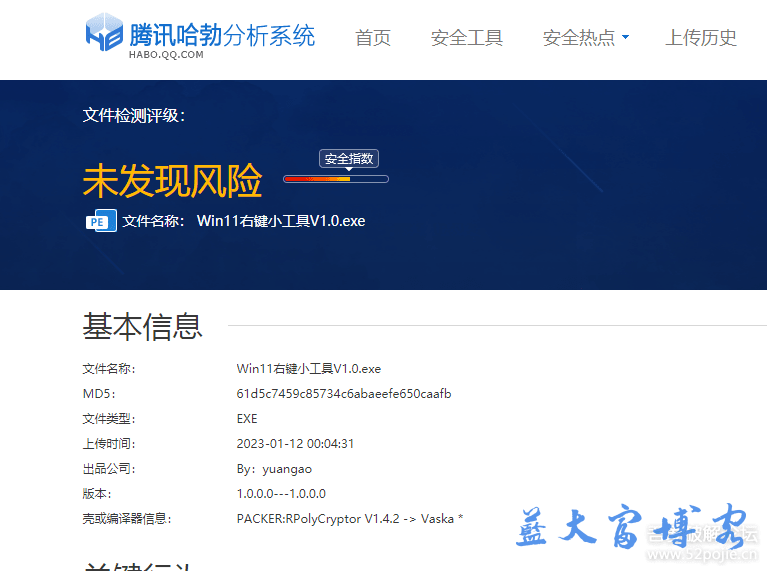
Task: Click the 壳或编译器信息: label
Action: click(127, 519)
